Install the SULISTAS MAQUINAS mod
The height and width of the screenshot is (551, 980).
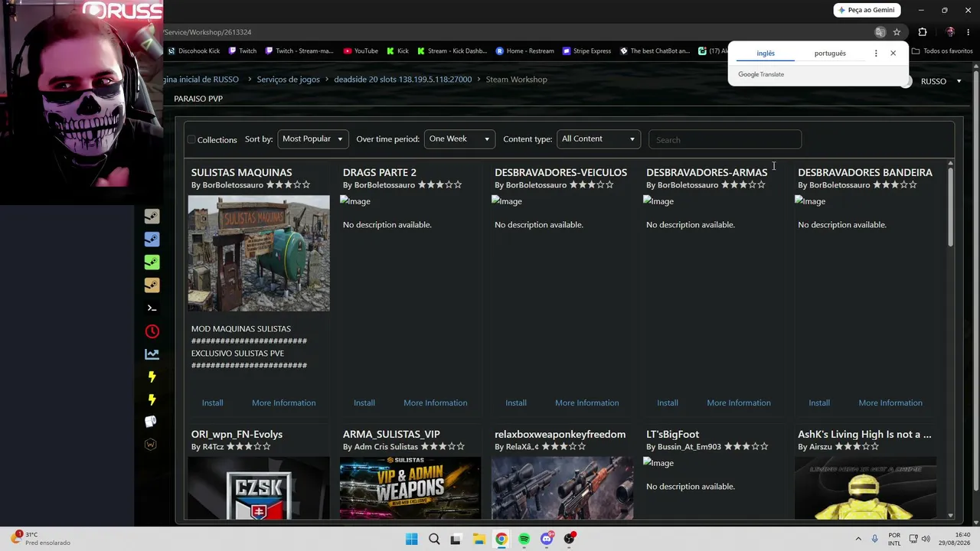[212, 403]
